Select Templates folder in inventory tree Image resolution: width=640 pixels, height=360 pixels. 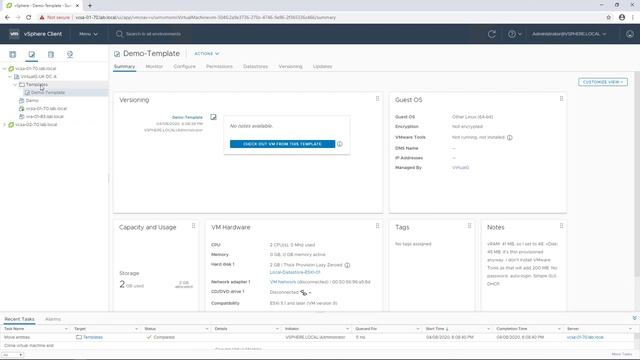[x=37, y=84]
